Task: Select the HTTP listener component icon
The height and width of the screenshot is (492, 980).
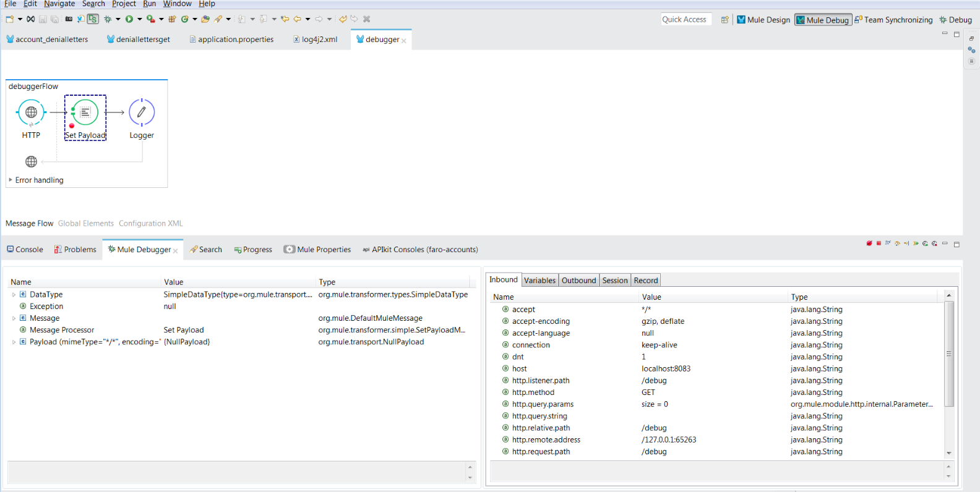Action: pyautogui.click(x=31, y=112)
